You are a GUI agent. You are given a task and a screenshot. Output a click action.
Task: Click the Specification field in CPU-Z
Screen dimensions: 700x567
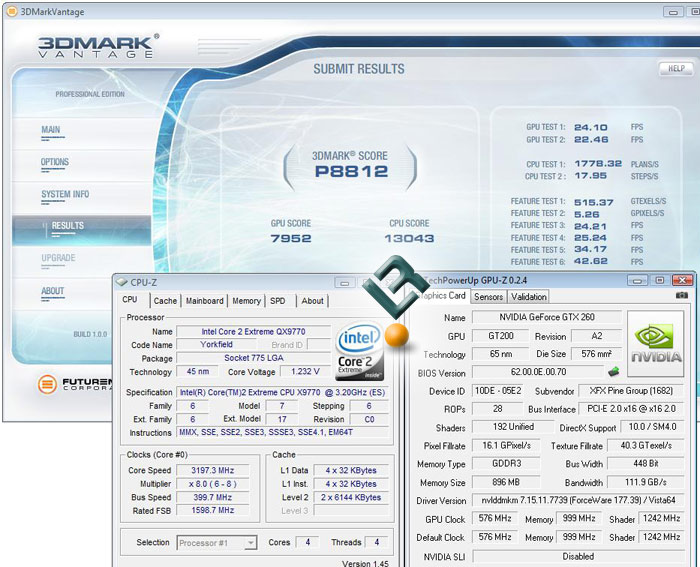click(x=283, y=392)
